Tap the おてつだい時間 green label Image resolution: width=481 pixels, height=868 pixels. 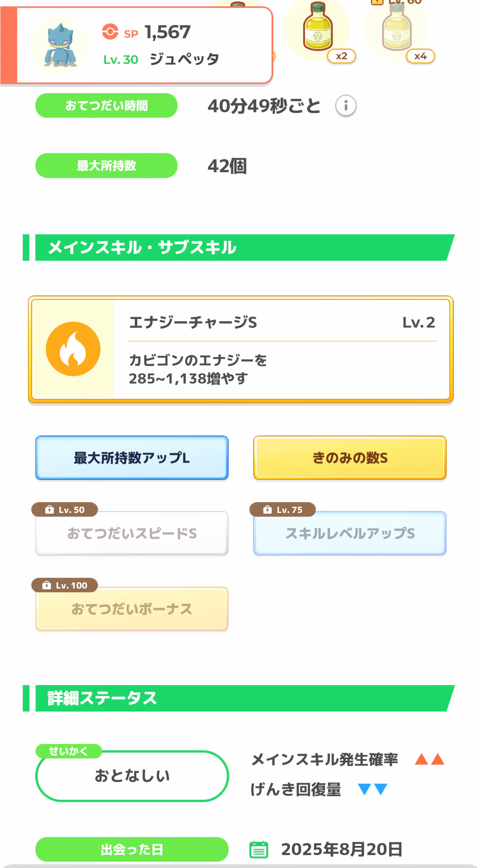(x=106, y=106)
